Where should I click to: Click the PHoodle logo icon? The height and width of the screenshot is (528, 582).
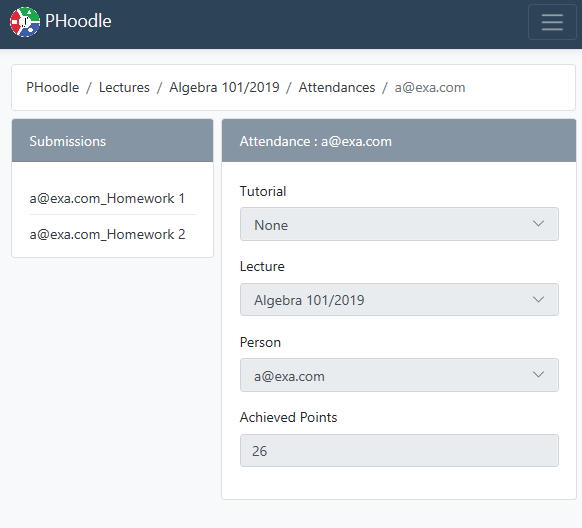[25, 22]
